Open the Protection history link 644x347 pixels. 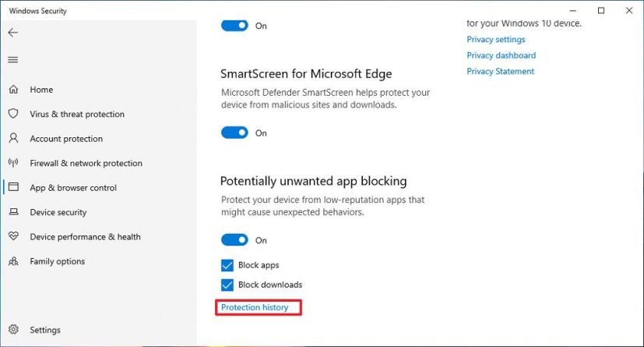(255, 307)
